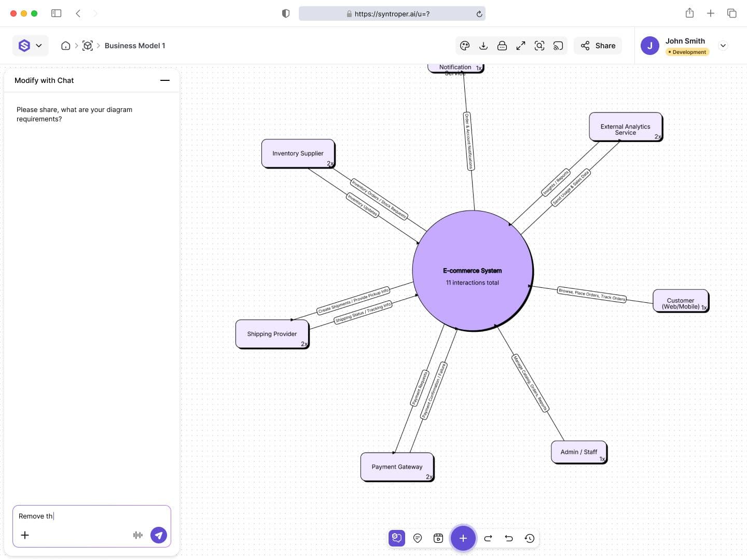
Task: Click the chat message input field
Action: [92, 516]
